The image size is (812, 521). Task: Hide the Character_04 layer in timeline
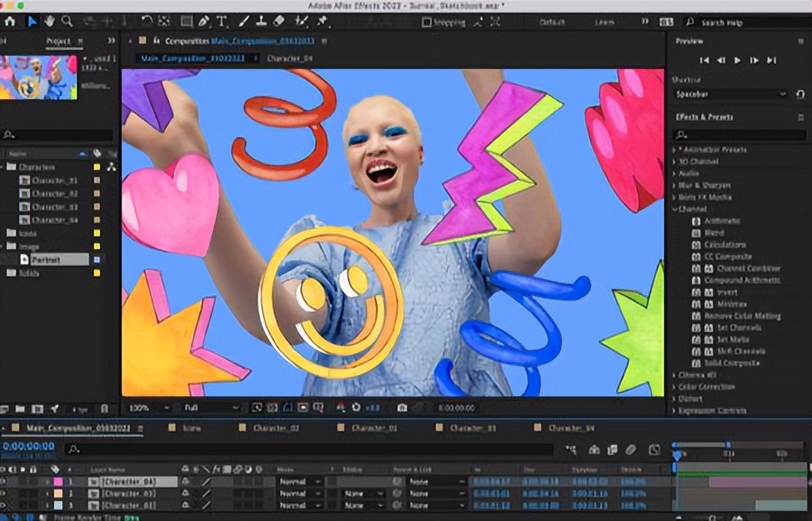click(x=5, y=482)
